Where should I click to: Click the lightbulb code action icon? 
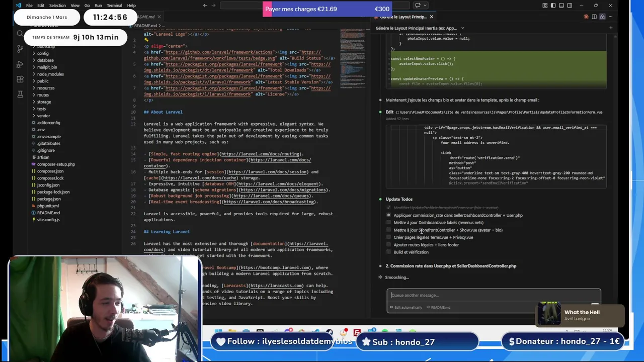pyautogui.click(x=146, y=40)
